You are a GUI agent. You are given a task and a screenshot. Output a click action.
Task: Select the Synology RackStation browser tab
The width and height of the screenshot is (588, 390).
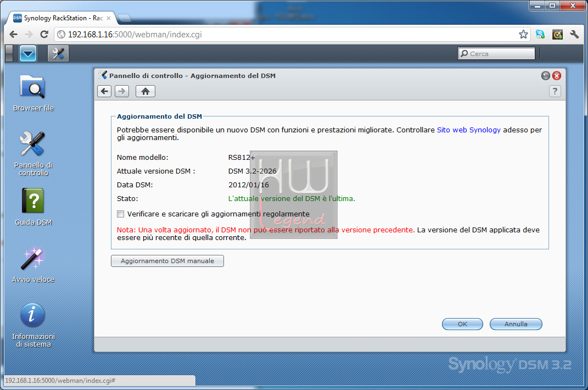62,18
